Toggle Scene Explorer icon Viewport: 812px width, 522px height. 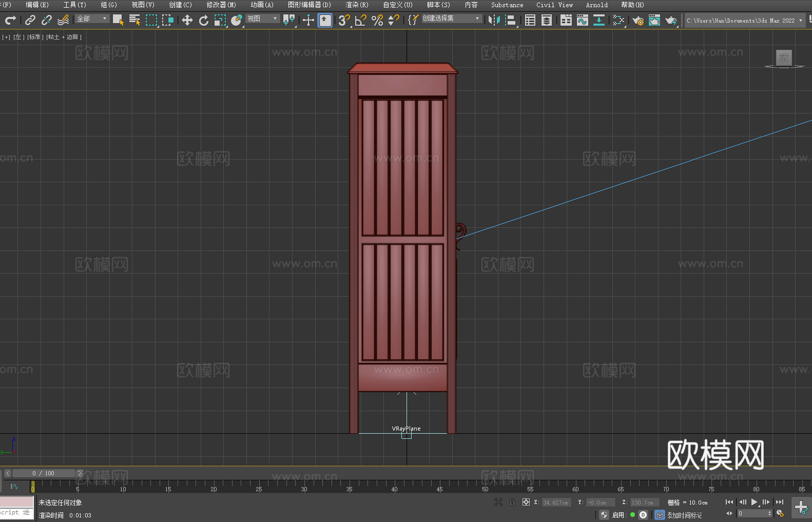coord(530,20)
